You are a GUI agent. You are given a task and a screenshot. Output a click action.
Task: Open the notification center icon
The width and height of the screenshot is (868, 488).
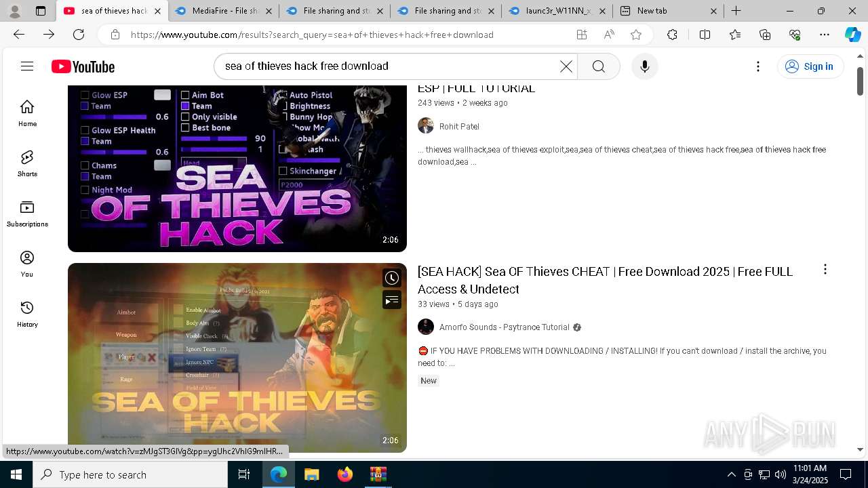(846, 474)
